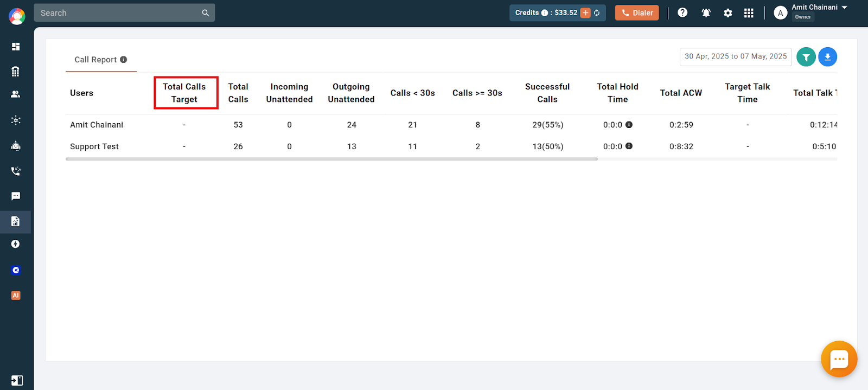The height and width of the screenshot is (390, 868).
Task: Open the dashboard grid icon in sidebar
Action: tap(16, 47)
